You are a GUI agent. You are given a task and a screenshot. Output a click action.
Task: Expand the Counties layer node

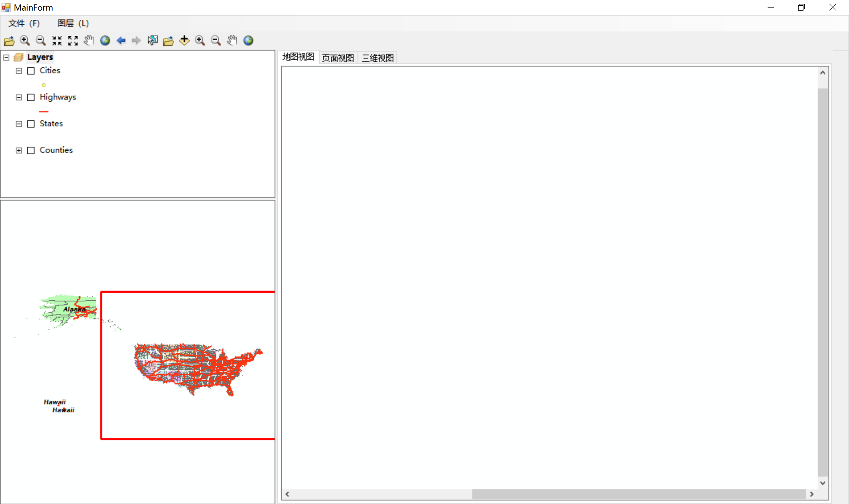(x=19, y=150)
